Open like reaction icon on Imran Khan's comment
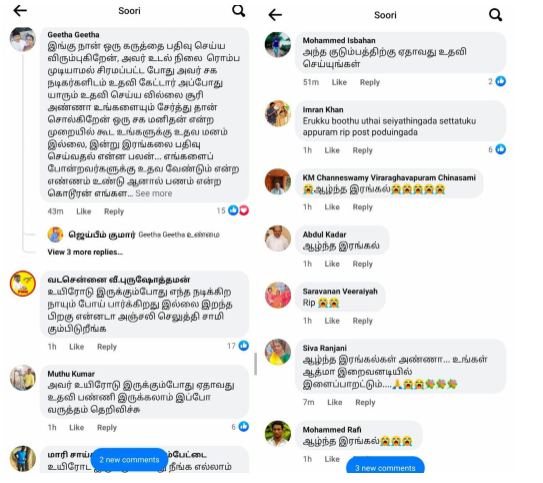The width and height of the screenshot is (543, 483). (501, 149)
